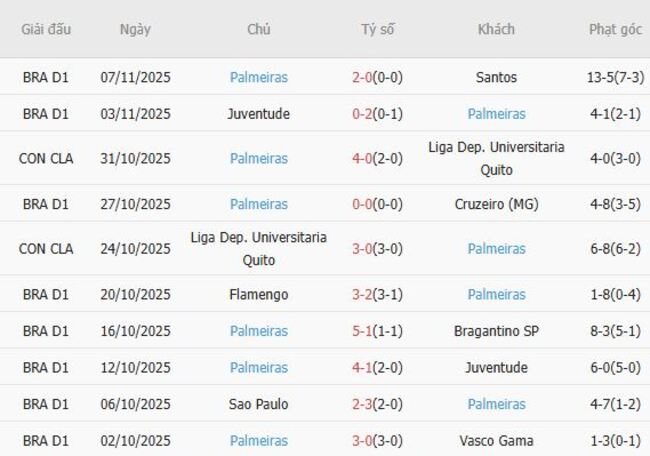
Task: Click the Bragantino SP team name
Action: (496, 331)
